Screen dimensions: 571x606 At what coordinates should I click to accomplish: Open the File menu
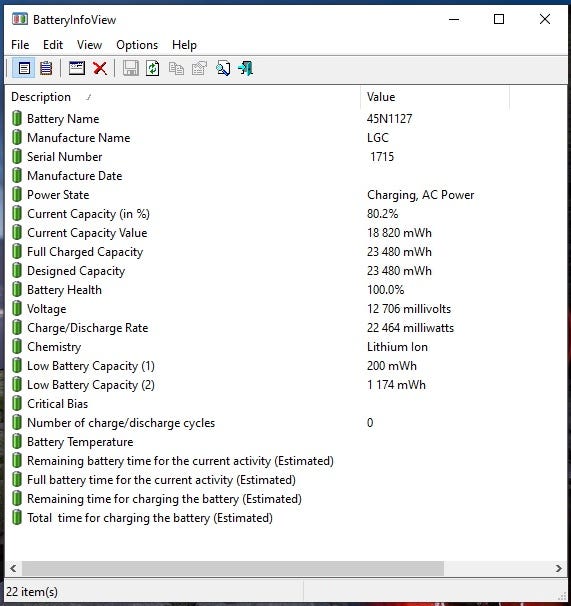coord(20,45)
